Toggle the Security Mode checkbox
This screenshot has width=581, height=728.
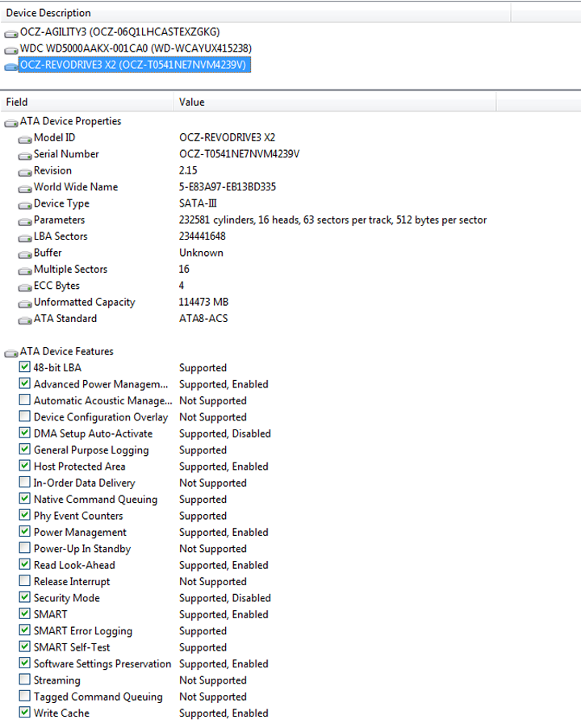(x=24, y=597)
